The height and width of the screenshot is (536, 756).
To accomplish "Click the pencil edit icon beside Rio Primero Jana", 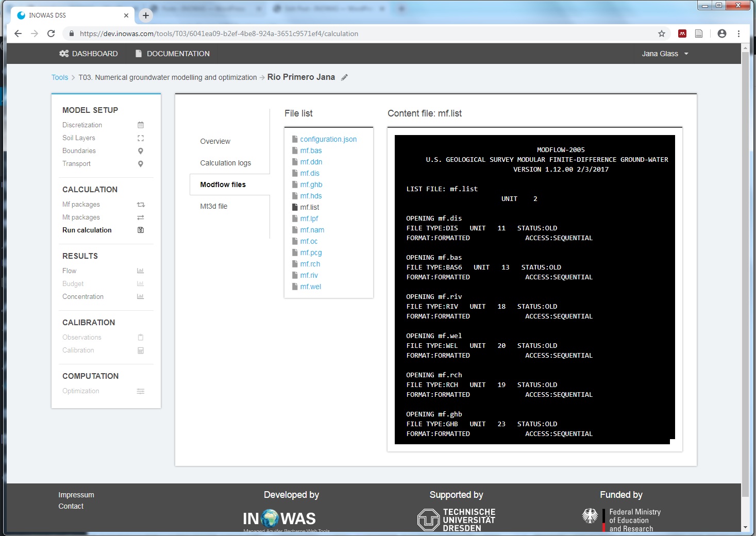I will [345, 77].
